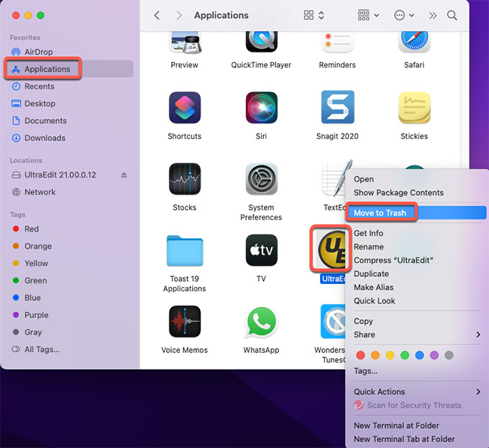Select the Voice Memos app icon
The height and width of the screenshot is (448, 489).
click(185, 321)
